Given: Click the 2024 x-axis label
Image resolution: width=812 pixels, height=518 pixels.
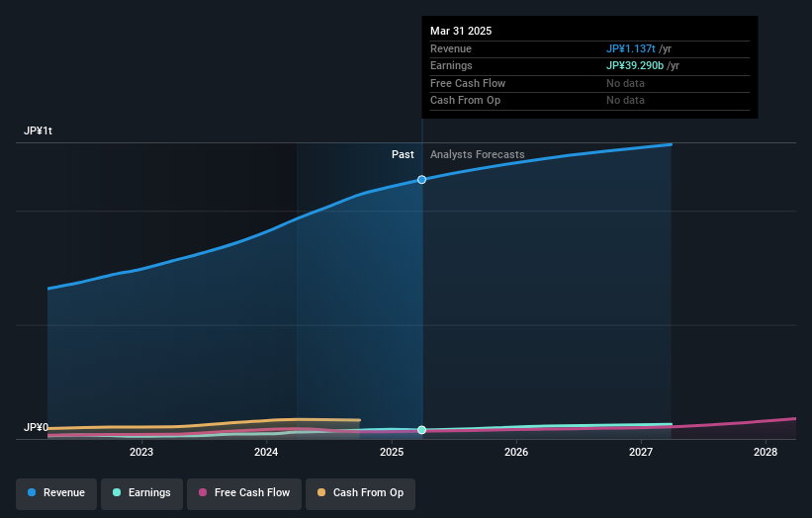Looking at the screenshot, I should coord(266,453).
